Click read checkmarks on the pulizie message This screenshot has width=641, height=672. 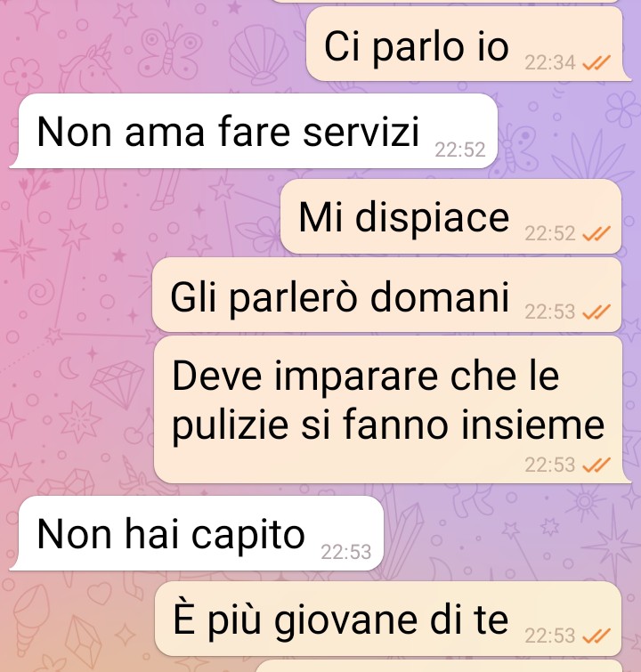[x=596, y=465]
